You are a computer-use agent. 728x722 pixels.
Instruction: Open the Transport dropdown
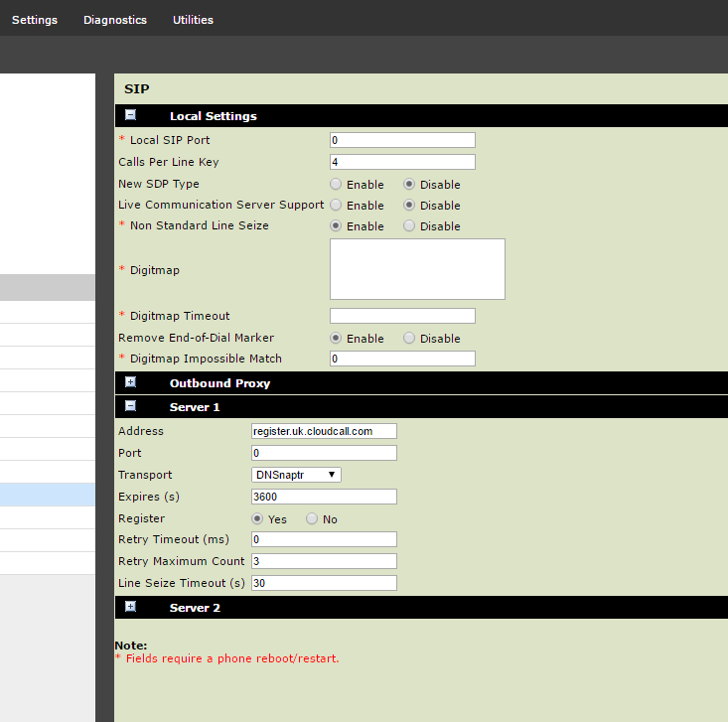click(x=296, y=475)
